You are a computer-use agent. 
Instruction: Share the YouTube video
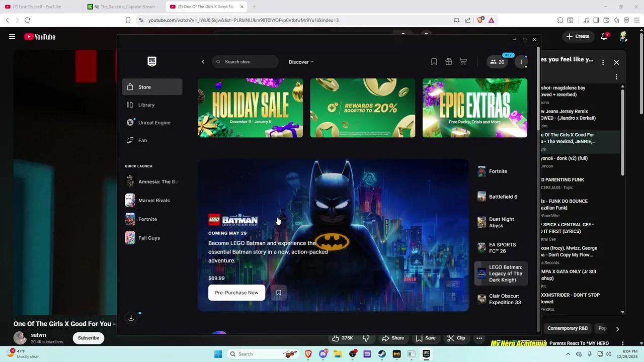point(393,338)
